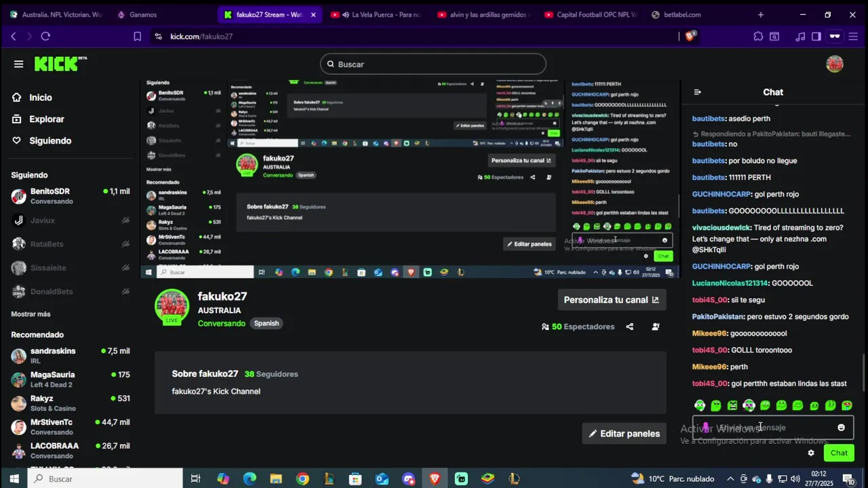Open recommended channel LACOBRAAA
868x488 pixels.
[x=71, y=451]
